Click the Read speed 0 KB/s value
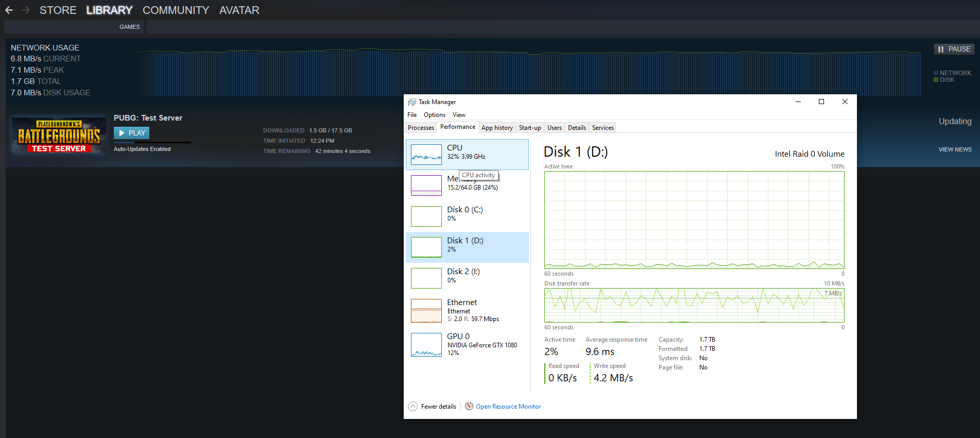The height and width of the screenshot is (438, 980). pyautogui.click(x=562, y=378)
